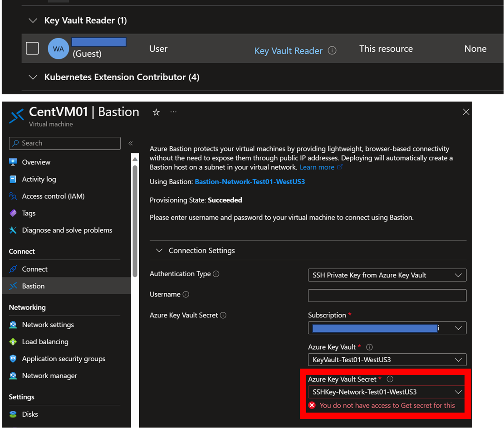The width and height of the screenshot is (504, 428).
Task: Show info for Azure Key Vault field
Action: tap(370, 347)
